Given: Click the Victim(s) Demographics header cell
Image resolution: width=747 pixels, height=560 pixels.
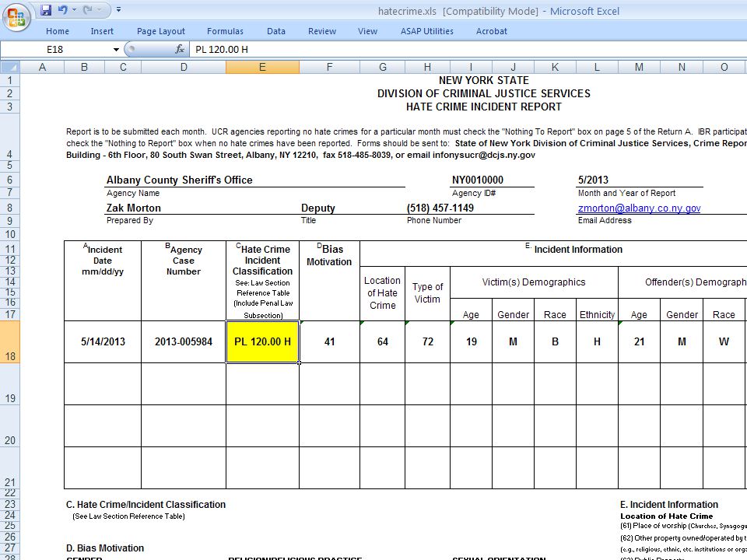Looking at the screenshot, I should pyautogui.click(x=534, y=282).
